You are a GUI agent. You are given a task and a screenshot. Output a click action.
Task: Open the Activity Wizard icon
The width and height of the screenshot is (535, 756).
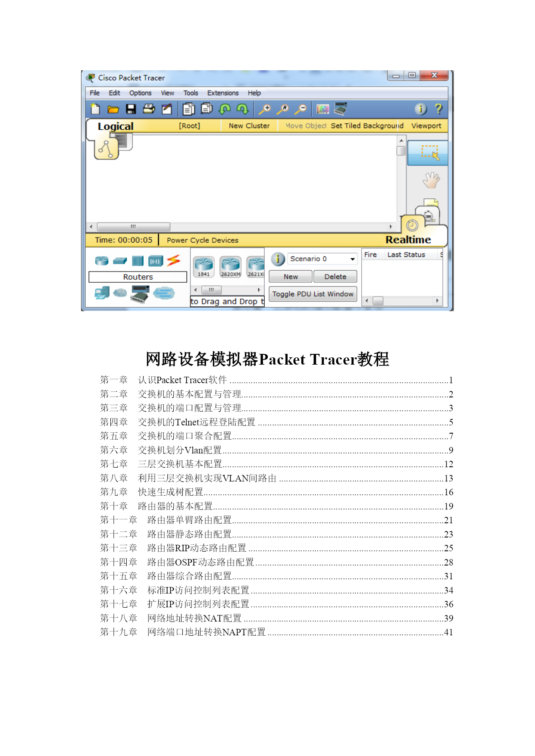(x=166, y=109)
